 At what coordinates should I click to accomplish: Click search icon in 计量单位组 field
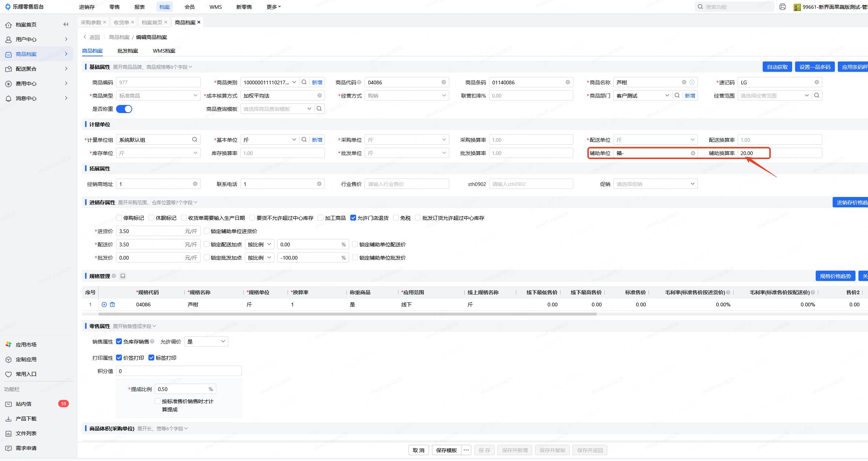click(x=194, y=140)
